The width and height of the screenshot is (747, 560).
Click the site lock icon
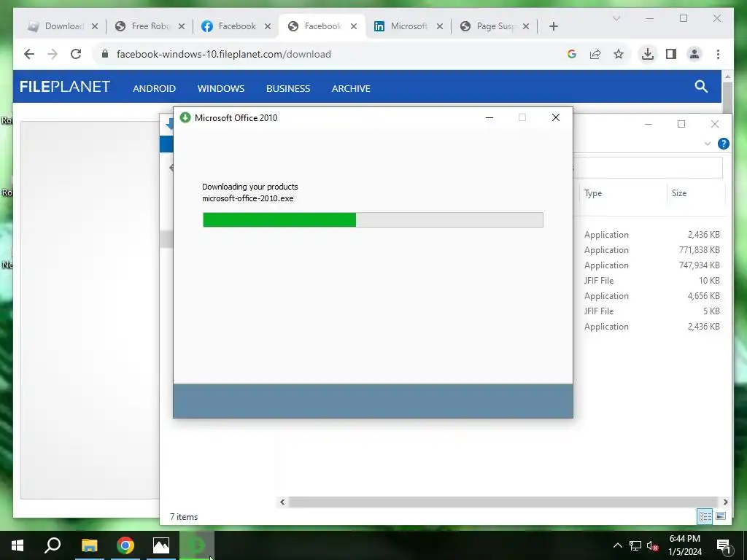pos(105,54)
